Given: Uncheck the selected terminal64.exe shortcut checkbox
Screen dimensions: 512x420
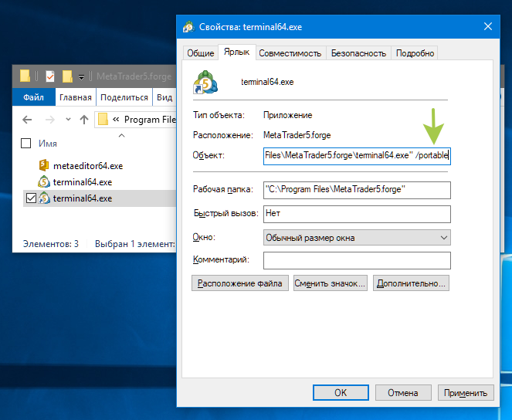Looking at the screenshot, I should [31, 198].
